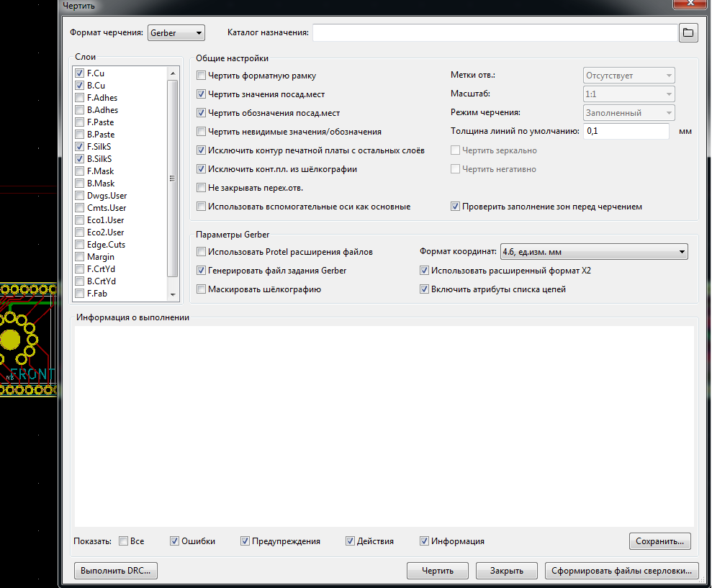Disable B.SilkS layer plotting
This screenshot has width=712, height=588.
point(79,159)
